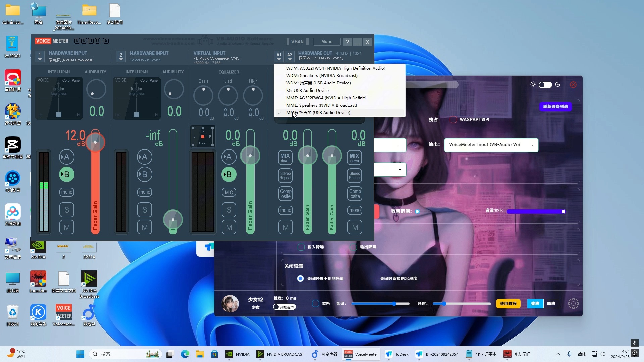This screenshot has height=362, width=644.
Task: Open the 输出 VoiceMeeter Input dropdown
Action: click(x=491, y=145)
